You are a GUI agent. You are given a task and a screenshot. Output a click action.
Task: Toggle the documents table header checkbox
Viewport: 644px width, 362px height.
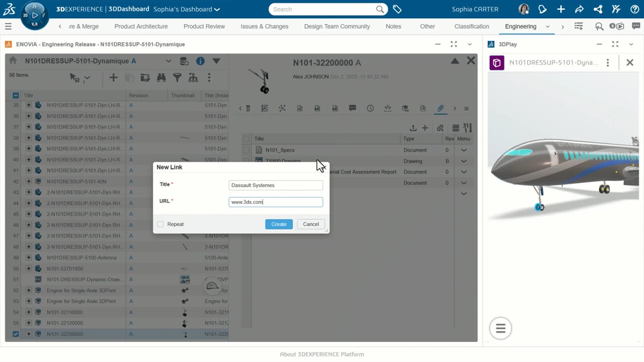click(246, 139)
